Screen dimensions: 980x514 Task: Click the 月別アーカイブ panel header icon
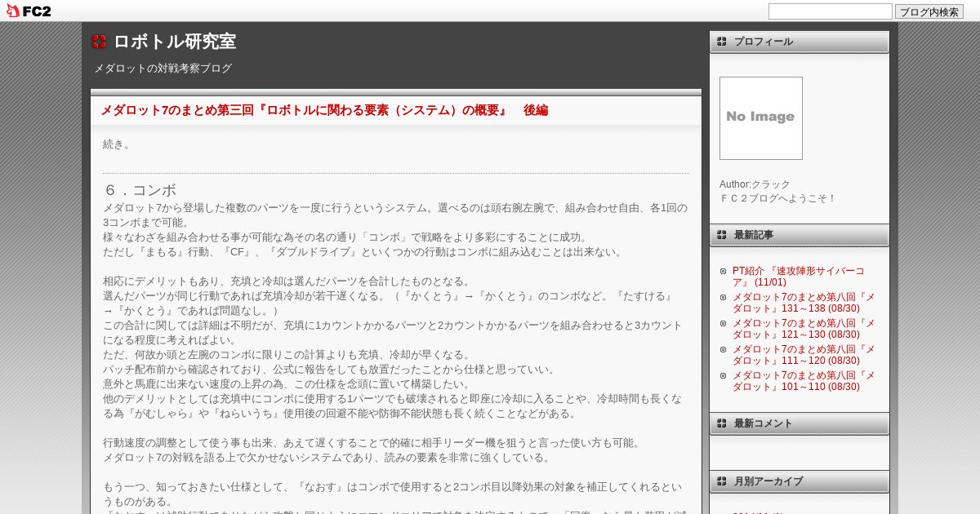[722, 481]
